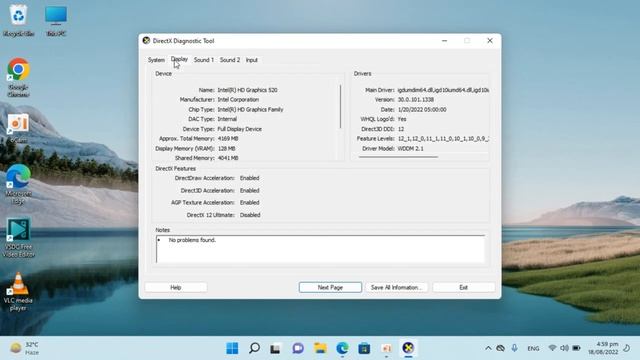The height and width of the screenshot is (360, 640).
Task: Open the Recycle Bin desktop icon
Action: coord(18,20)
